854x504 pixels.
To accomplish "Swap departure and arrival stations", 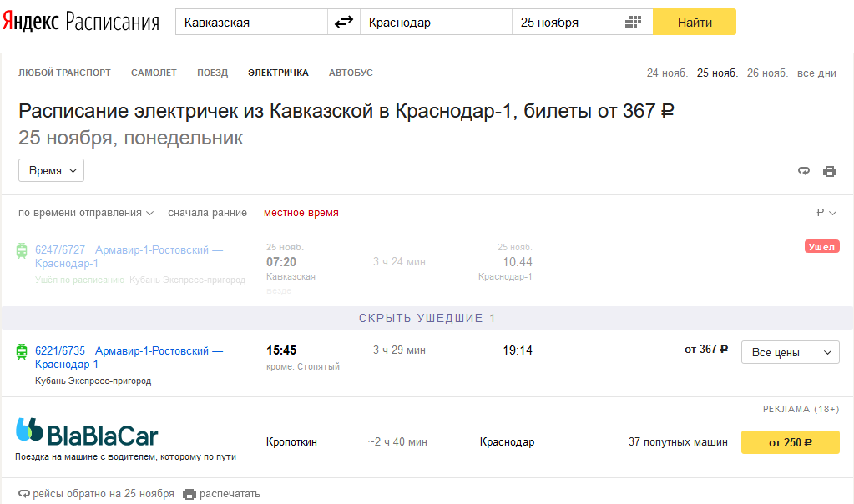I will click(x=344, y=23).
